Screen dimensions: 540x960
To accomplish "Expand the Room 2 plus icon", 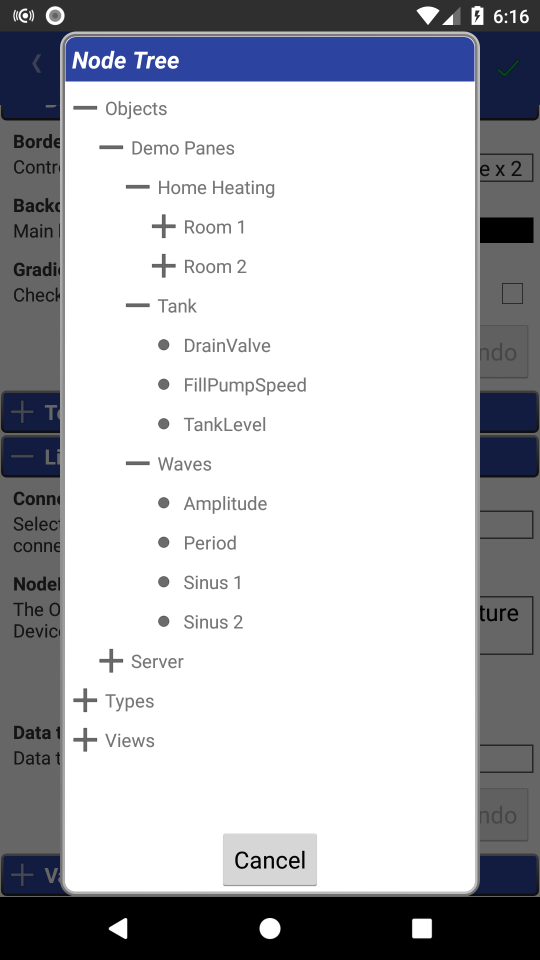I will point(163,266).
